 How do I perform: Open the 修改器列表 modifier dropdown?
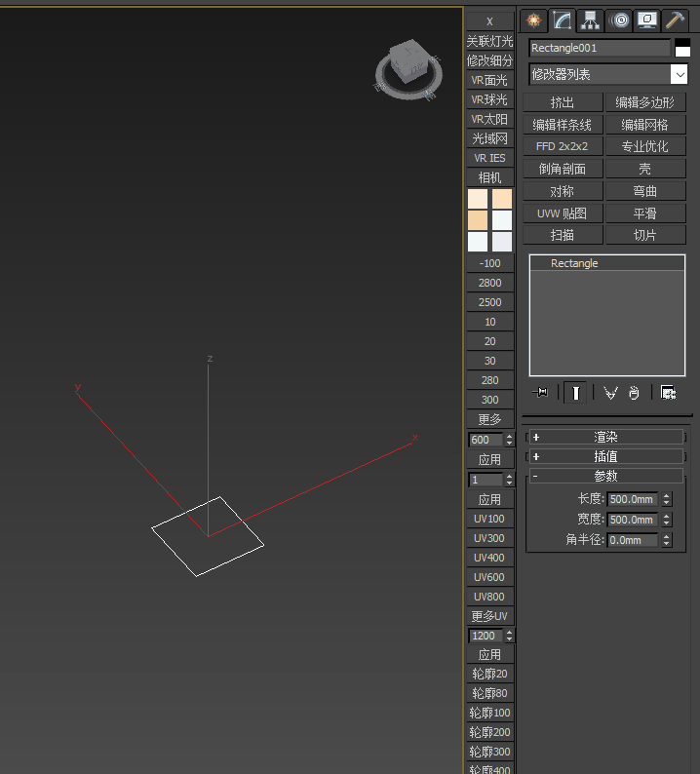tap(607, 74)
